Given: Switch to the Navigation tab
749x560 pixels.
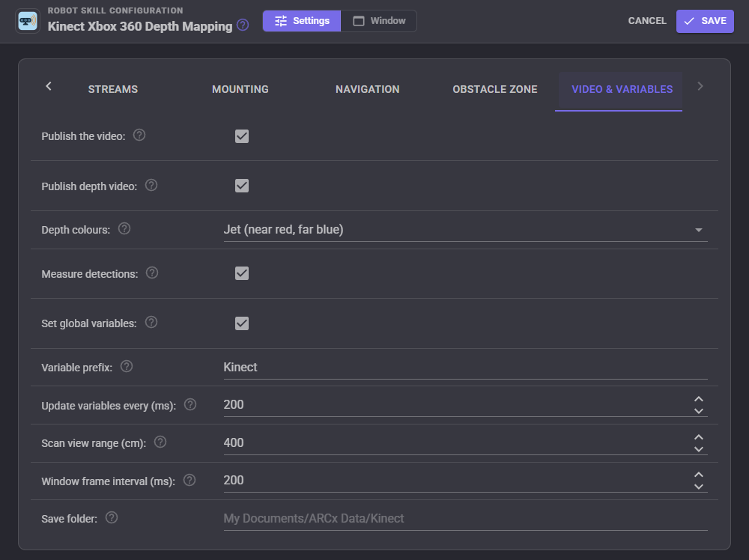Looking at the screenshot, I should [367, 89].
